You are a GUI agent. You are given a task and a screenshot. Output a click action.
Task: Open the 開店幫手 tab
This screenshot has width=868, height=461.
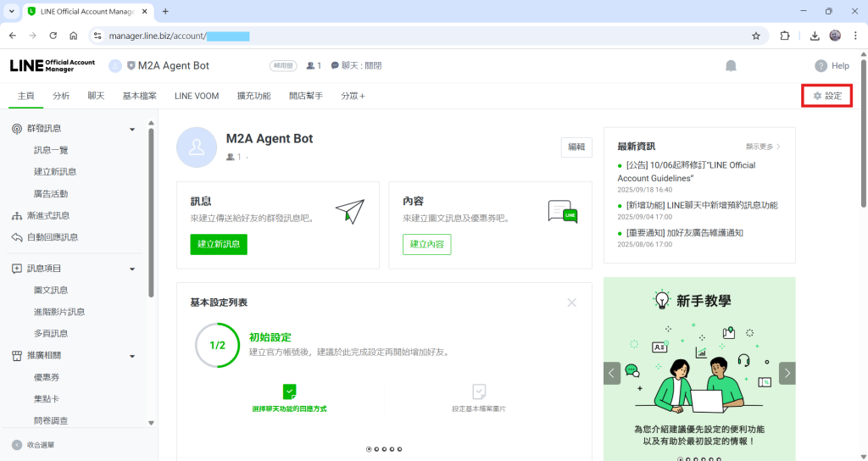(x=305, y=96)
